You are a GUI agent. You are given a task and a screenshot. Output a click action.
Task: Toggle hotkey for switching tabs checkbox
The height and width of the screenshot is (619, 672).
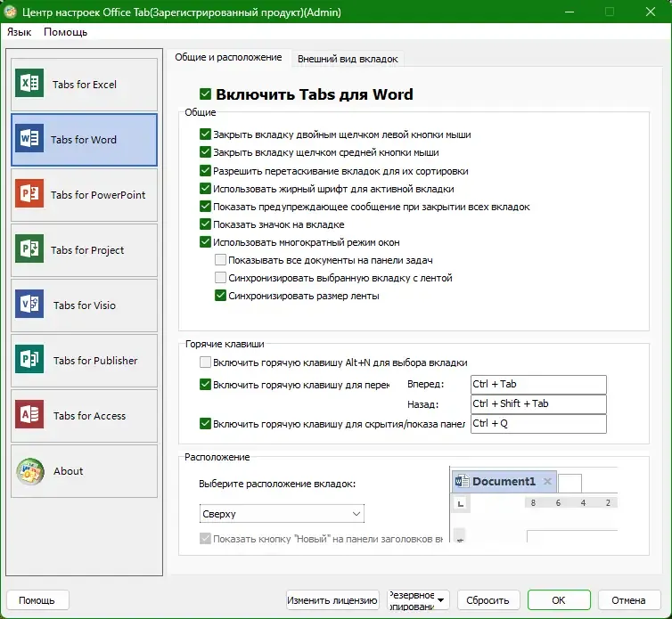(x=205, y=385)
